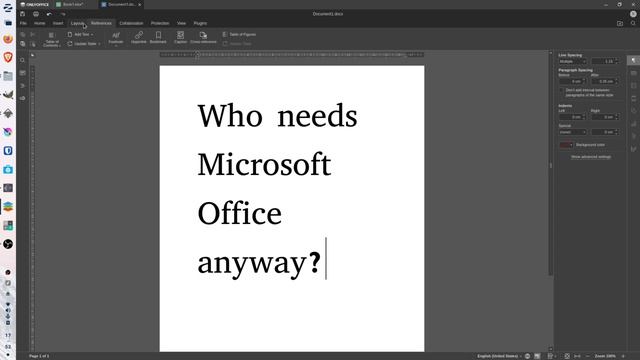Open the Add Text dropdown
Image resolution: width=640 pixels, height=360 pixels.
80,34
